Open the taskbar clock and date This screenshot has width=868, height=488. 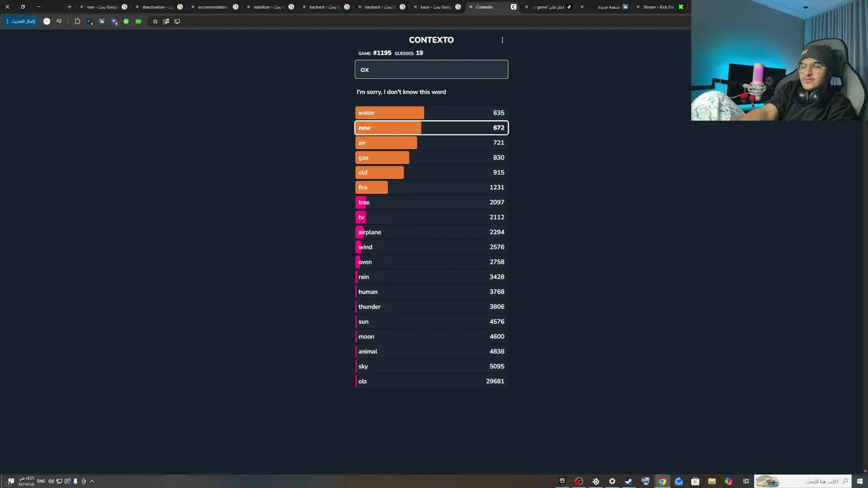click(26, 481)
